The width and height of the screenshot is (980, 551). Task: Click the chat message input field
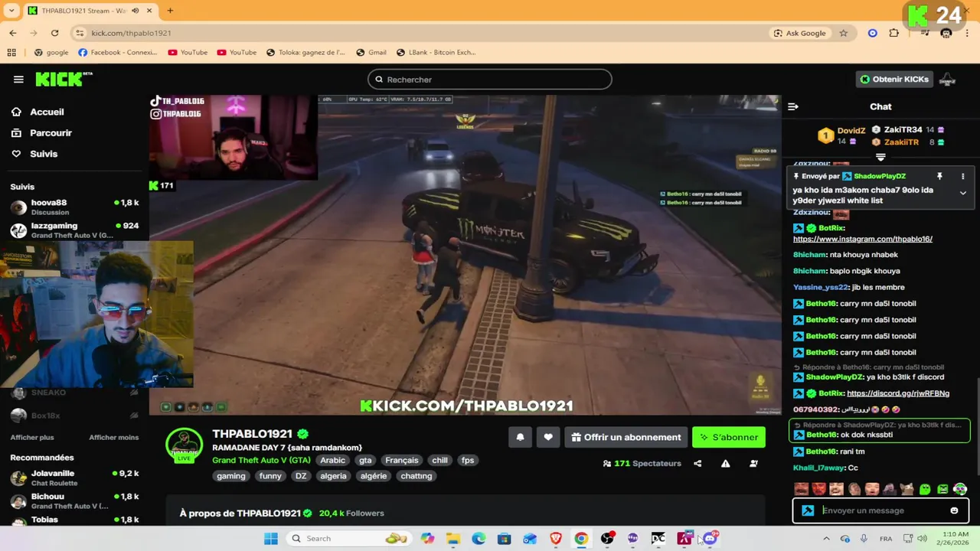pyautogui.click(x=880, y=510)
